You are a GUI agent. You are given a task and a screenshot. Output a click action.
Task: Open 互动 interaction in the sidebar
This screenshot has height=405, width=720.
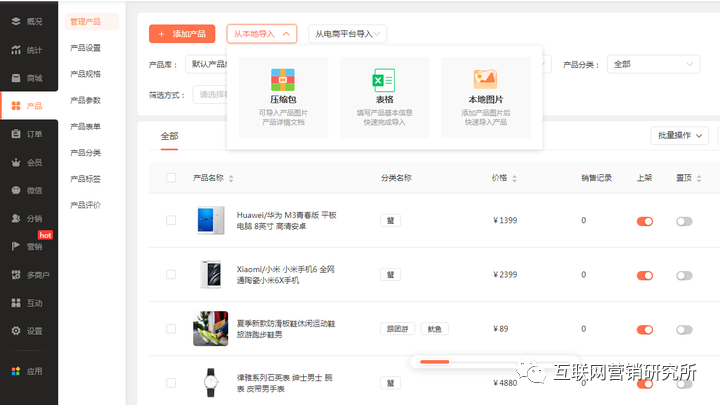tap(28, 303)
